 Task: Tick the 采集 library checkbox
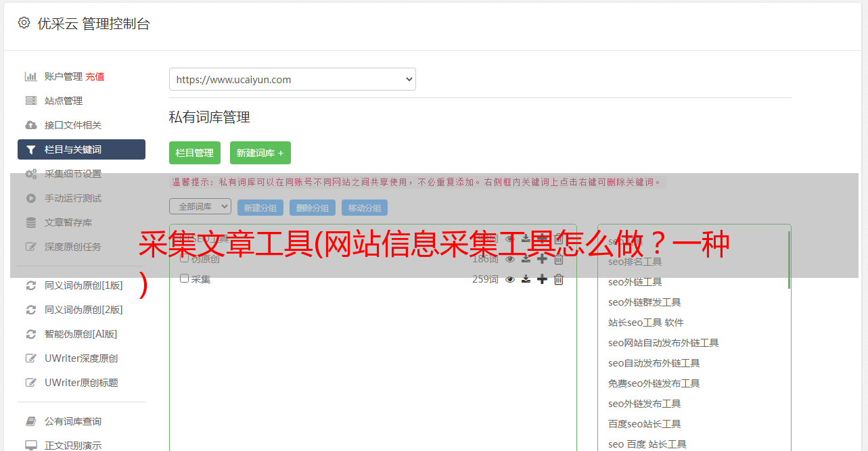click(x=184, y=279)
